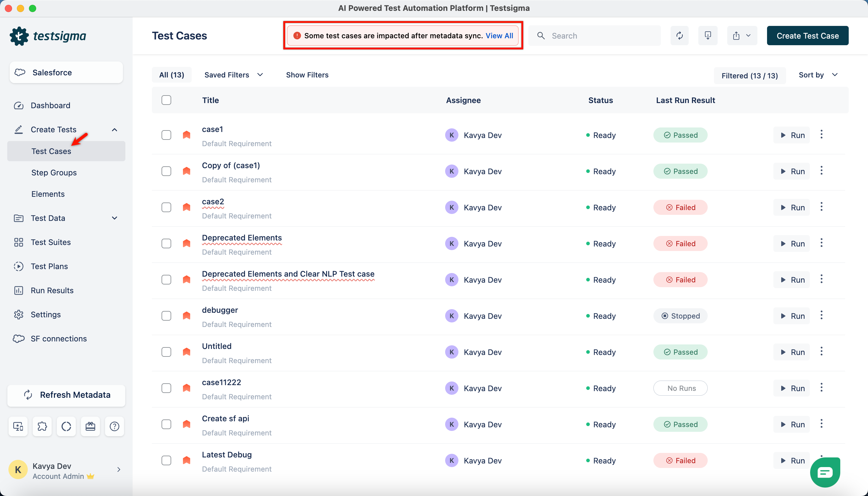868x496 pixels.
Task: Toggle the select-all checkbox in header
Action: 166,100
